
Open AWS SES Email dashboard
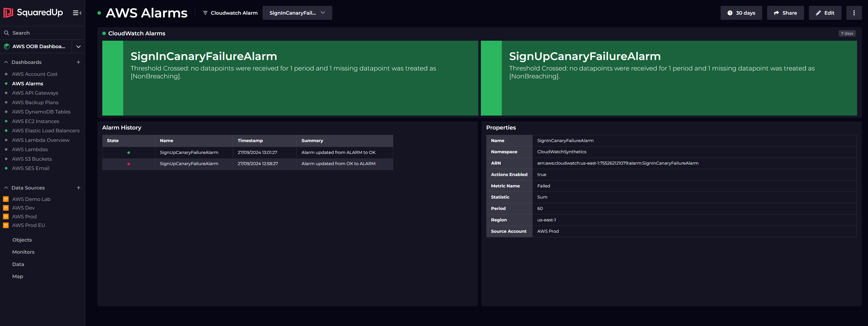coord(31,168)
